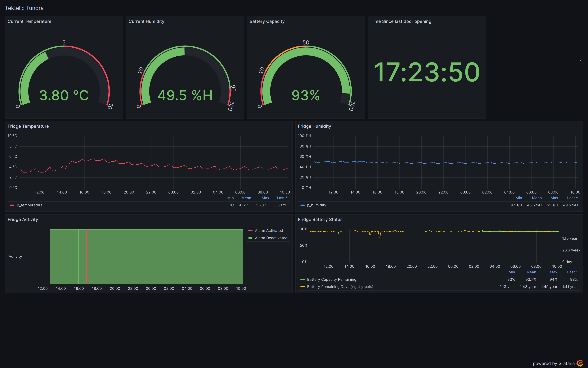588x368 pixels.
Task: Click the 1.49 year max remaining value
Action: (x=549, y=287)
